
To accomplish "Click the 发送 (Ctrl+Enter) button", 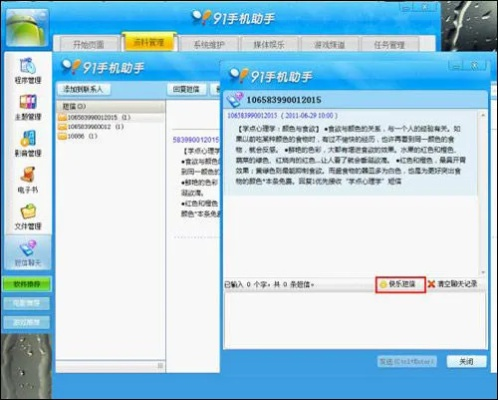I will point(407,361).
